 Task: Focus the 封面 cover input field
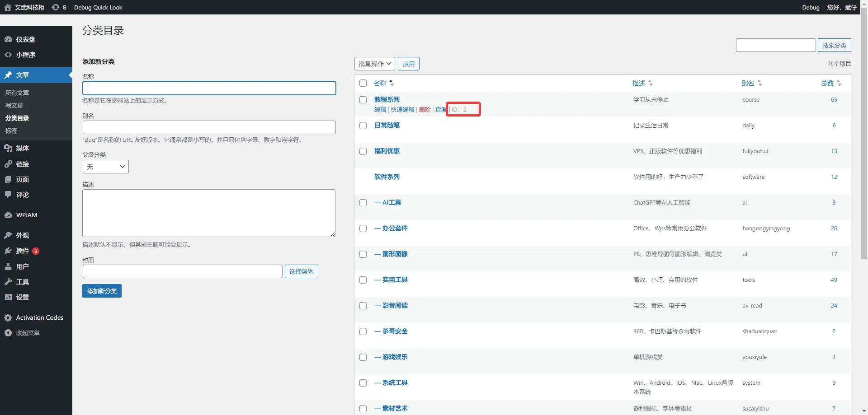[x=183, y=271]
